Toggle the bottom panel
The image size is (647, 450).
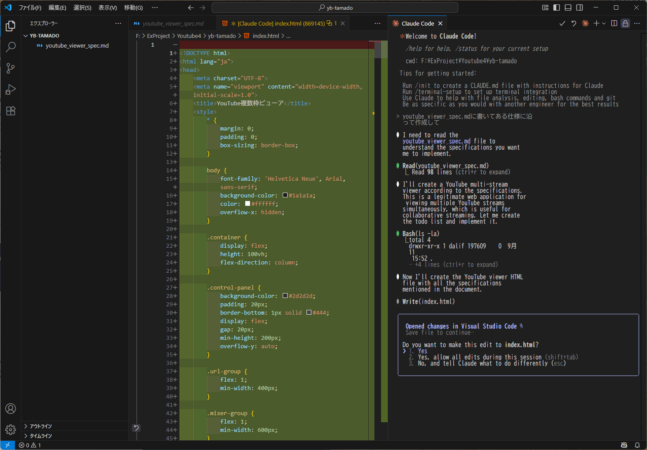[568, 7]
